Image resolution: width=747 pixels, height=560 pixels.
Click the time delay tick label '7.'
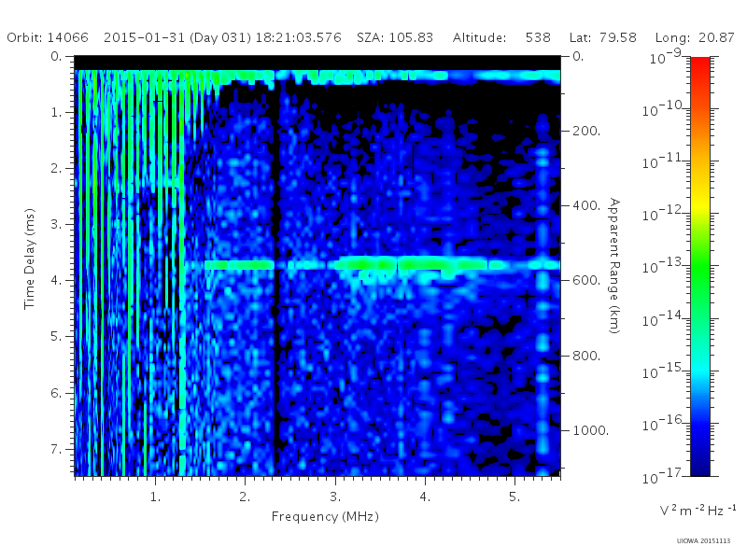point(56,449)
